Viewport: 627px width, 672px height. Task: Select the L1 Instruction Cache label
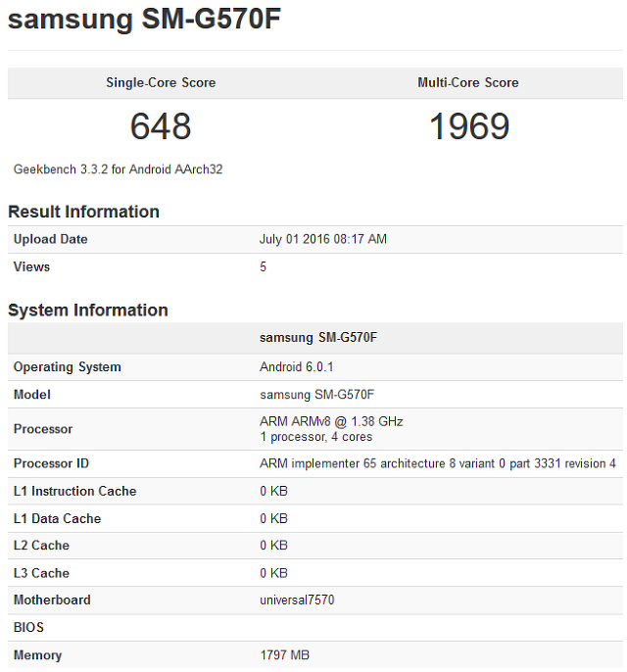click(x=75, y=491)
